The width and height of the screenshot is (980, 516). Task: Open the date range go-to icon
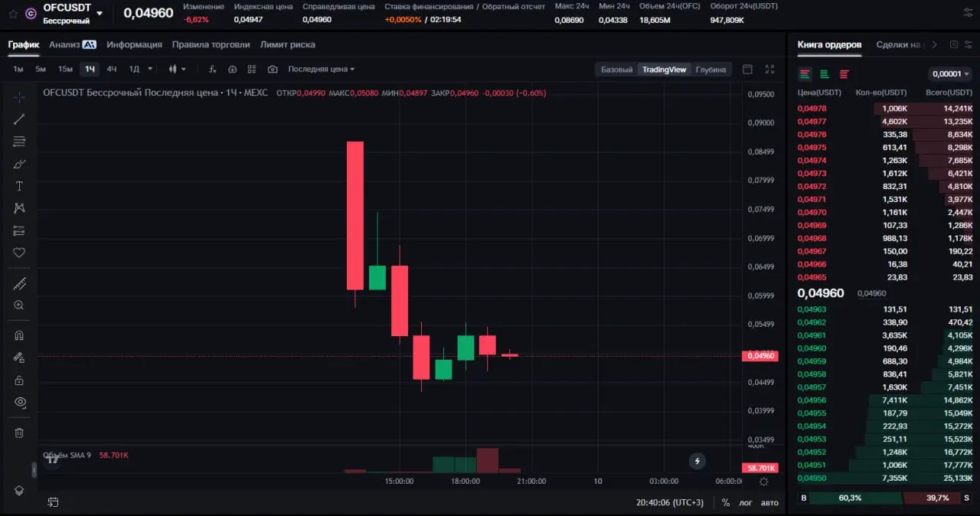click(x=53, y=502)
